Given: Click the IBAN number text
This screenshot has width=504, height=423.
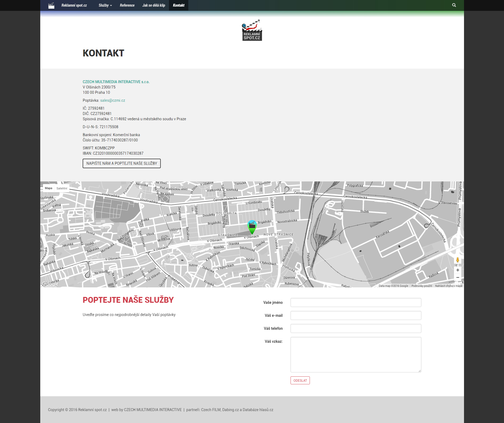Looking at the screenshot, I should 113,153.
